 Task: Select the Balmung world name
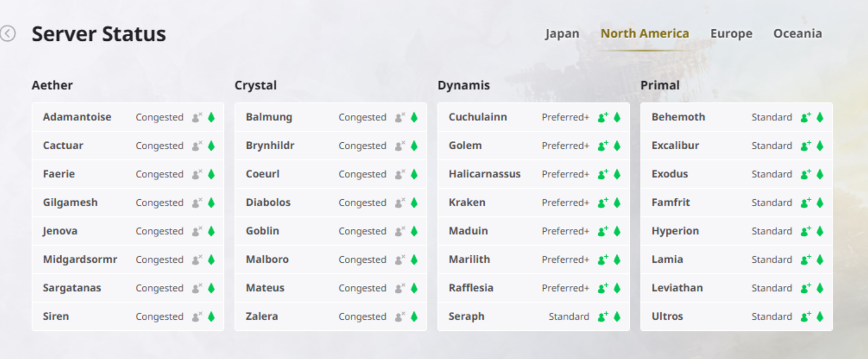point(269,117)
